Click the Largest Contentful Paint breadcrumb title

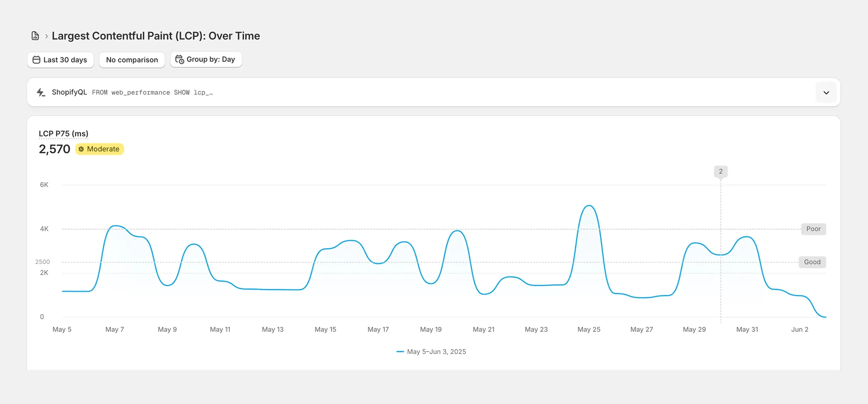pos(156,36)
